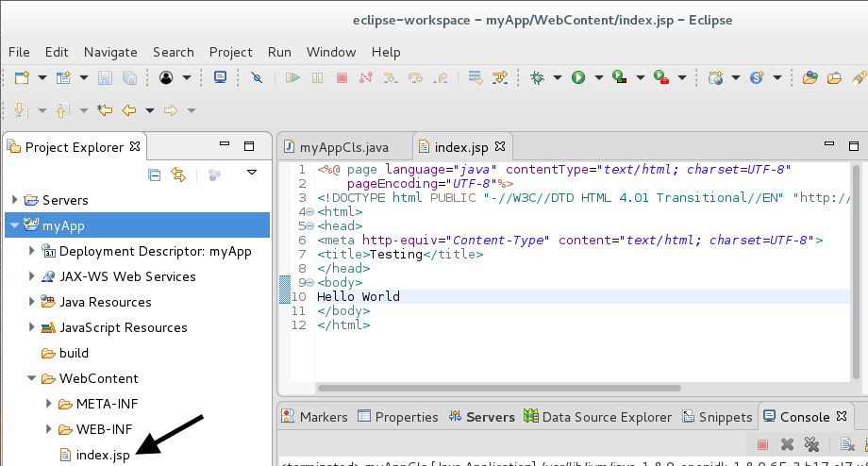Expand the Servers tree node
The width and height of the screenshot is (868, 466).
15,199
